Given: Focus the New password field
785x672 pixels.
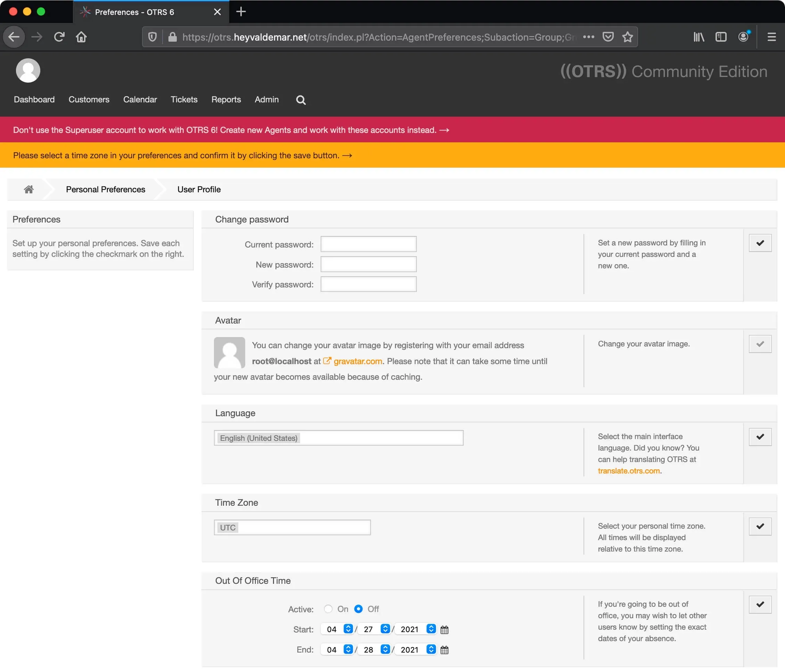Looking at the screenshot, I should [x=368, y=264].
